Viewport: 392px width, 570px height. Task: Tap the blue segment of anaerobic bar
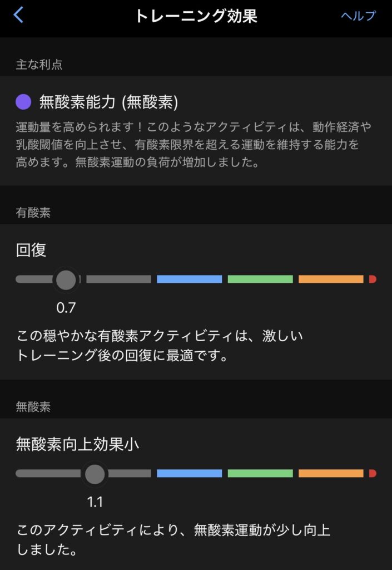point(189,474)
